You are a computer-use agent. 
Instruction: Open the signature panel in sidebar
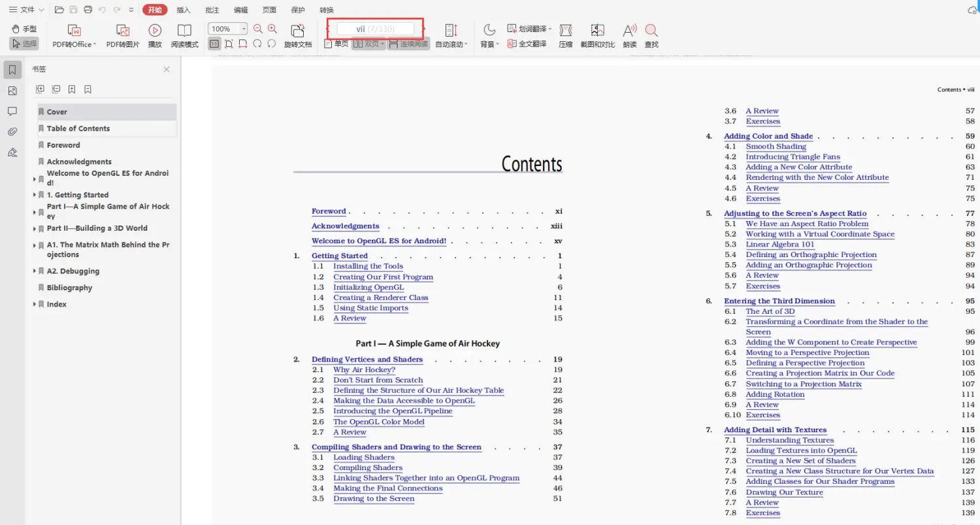pyautogui.click(x=12, y=152)
